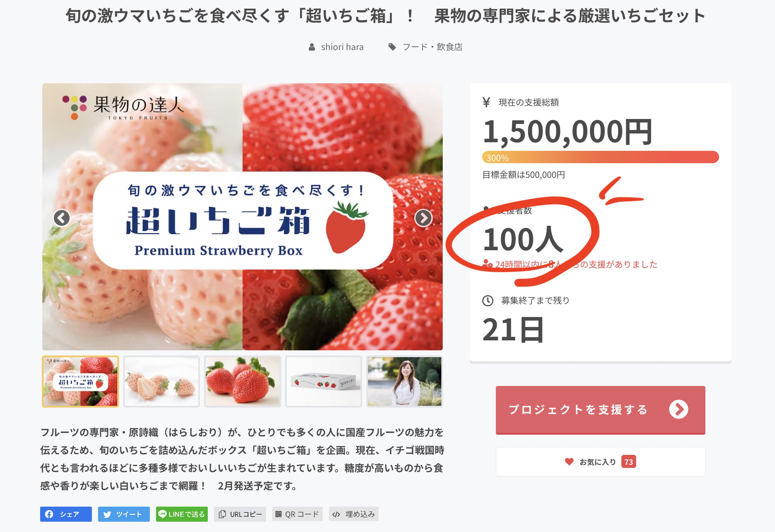
Task: Click the 300% funding progress bar
Action: click(600, 157)
